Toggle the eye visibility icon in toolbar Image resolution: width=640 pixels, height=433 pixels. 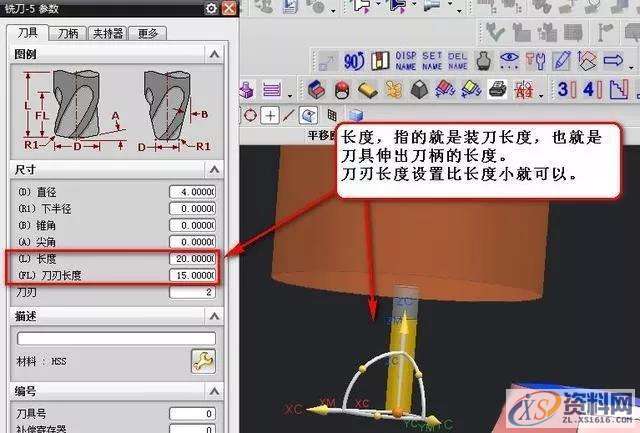pyautogui.click(x=510, y=60)
